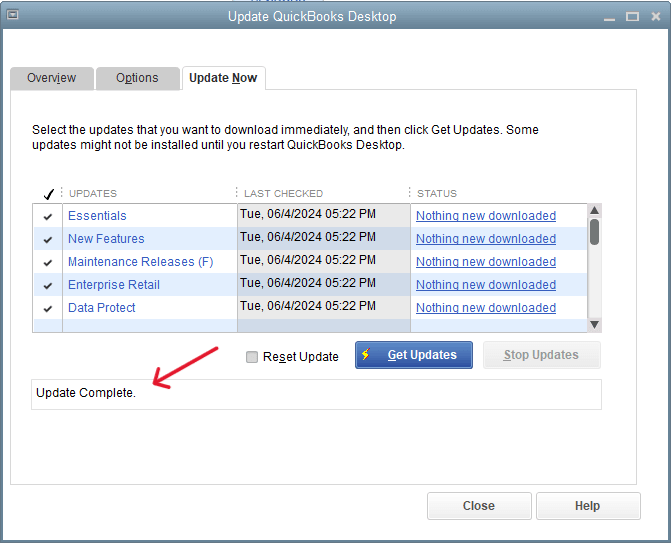
Task: Toggle the Maintenance Releases (F) checkmark
Action: pyautogui.click(x=47, y=262)
